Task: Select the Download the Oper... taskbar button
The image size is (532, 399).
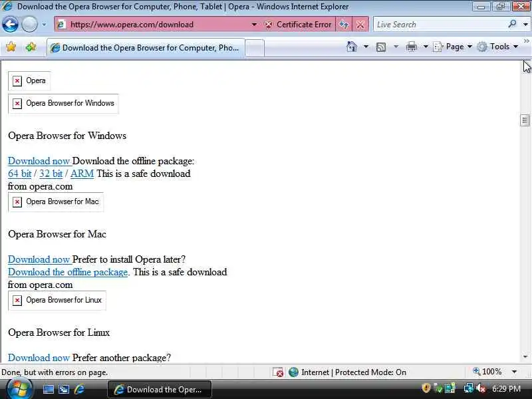Action: [x=160, y=390]
